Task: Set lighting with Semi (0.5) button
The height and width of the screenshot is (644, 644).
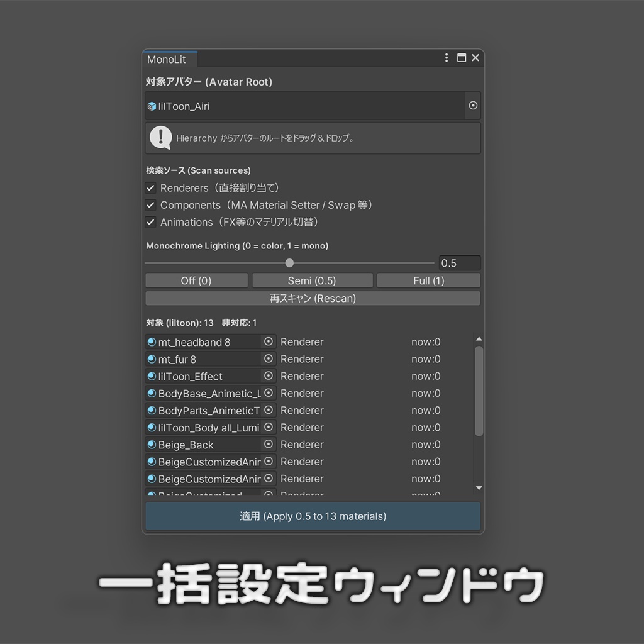Action: [312, 280]
